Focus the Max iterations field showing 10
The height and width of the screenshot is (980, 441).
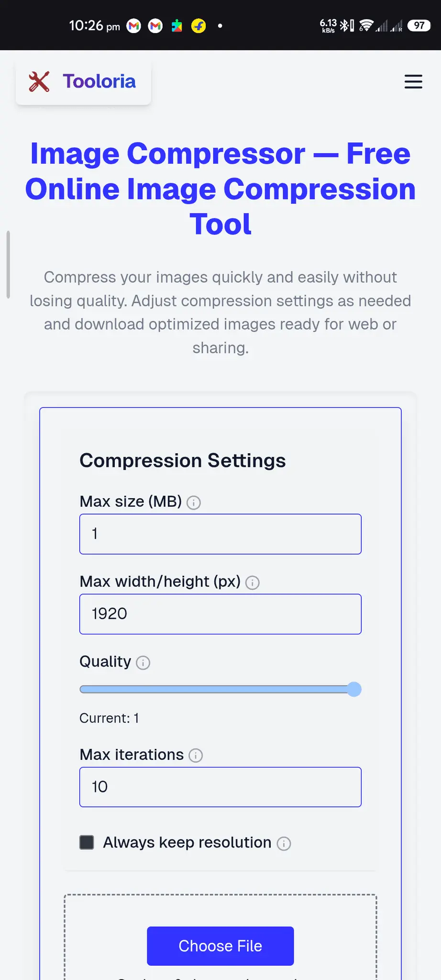(x=220, y=787)
